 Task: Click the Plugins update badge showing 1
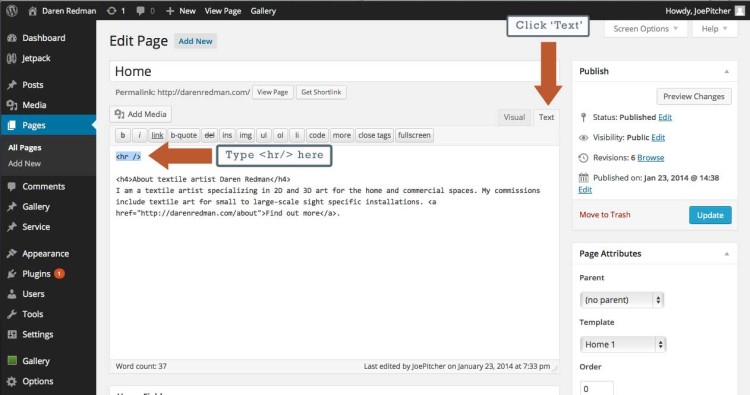59,274
